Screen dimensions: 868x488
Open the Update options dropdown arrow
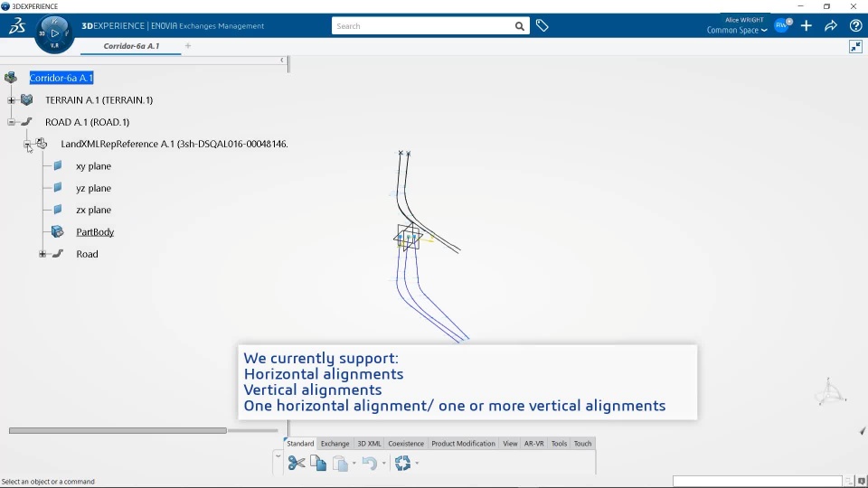(x=417, y=464)
